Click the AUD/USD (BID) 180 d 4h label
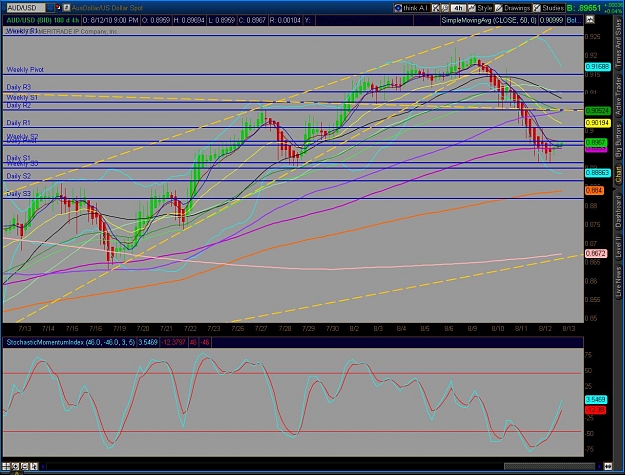The height and width of the screenshot is (475, 625). pos(42,20)
